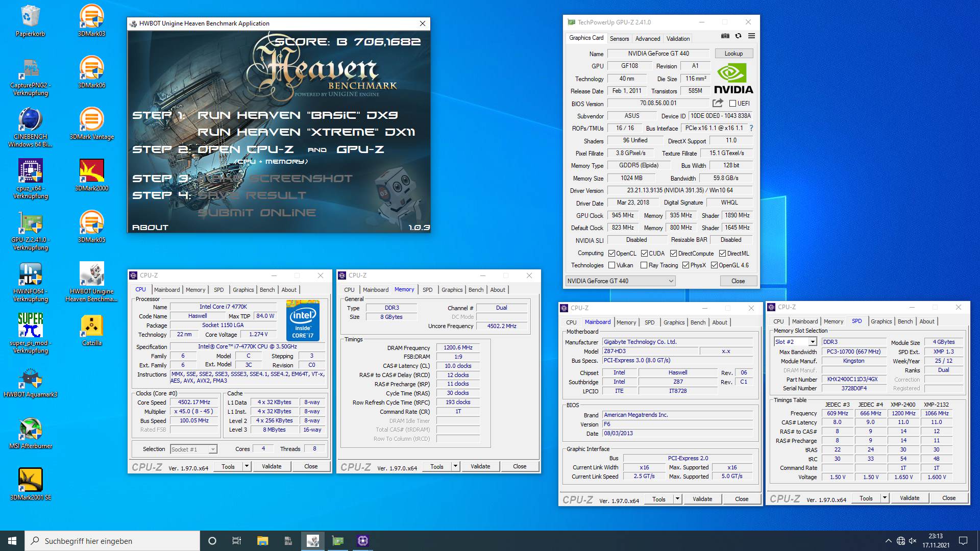Launch MSI Afterburner from the desktop

coord(30,433)
